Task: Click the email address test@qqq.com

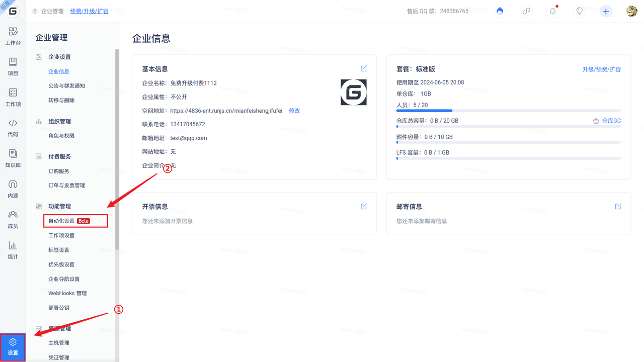Action: coord(189,138)
